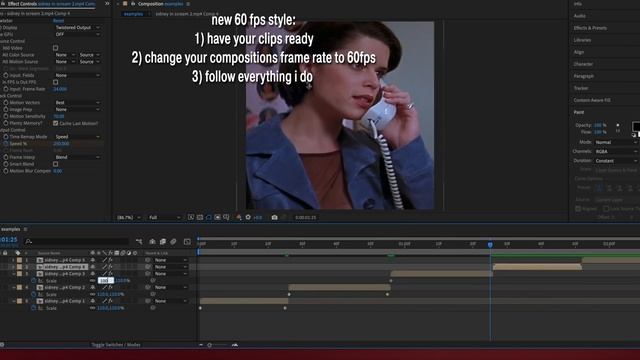640x360 pixels.
Task: Click the Scale value field of Comp 3
Action: [x=105, y=280]
